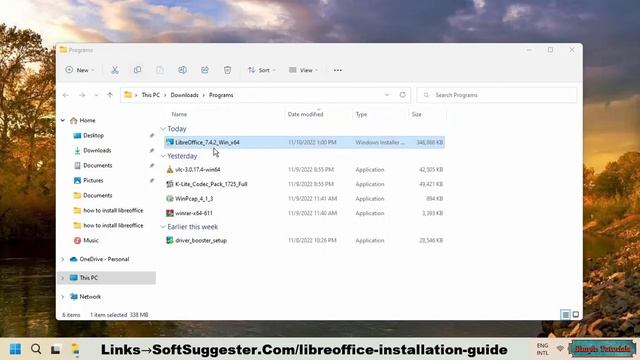Click the Refresh button in address bar
Image resolution: width=640 pixels, height=360 pixels.
pos(402,95)
